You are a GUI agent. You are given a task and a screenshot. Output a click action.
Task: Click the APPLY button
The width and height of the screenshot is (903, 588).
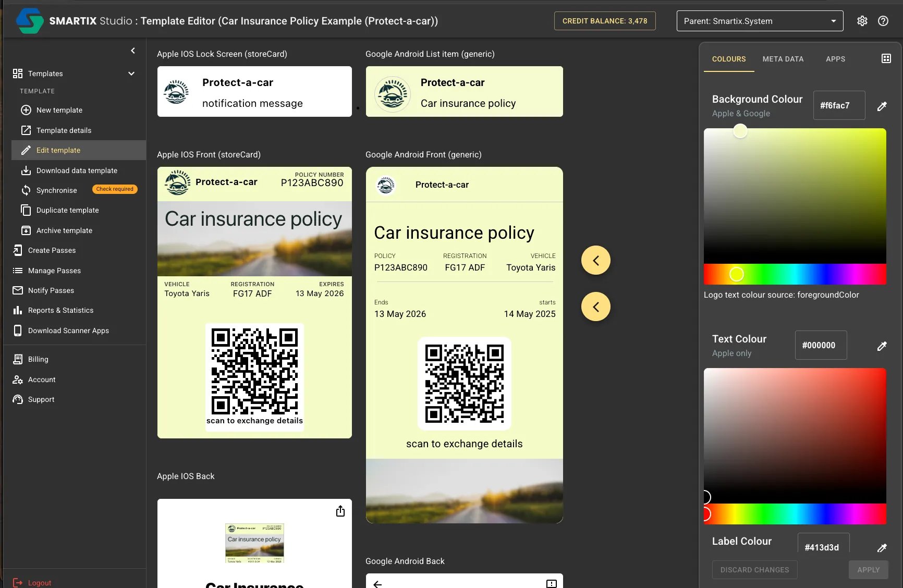pos(869,570)
